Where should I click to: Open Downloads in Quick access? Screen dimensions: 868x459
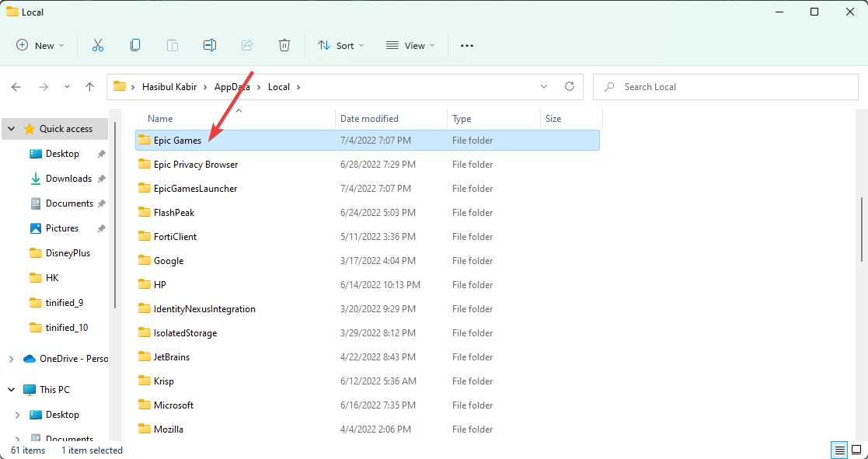click(68, 179)
